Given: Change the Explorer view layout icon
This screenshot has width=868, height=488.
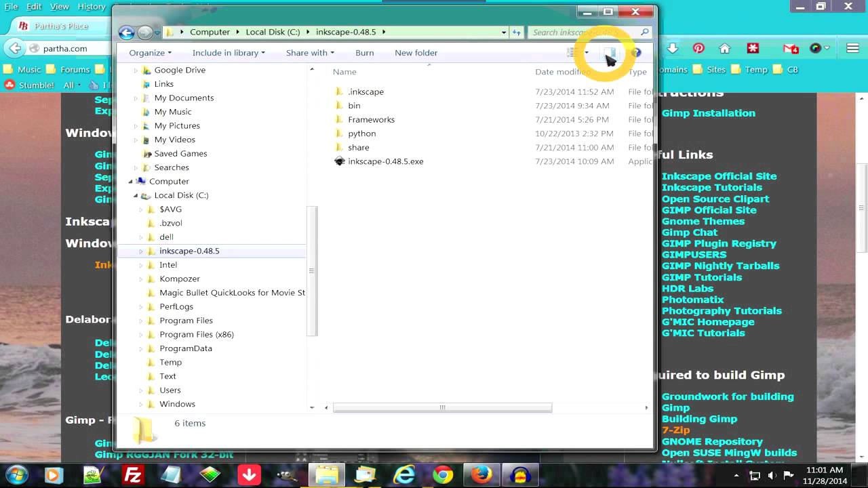Looking at the screenshot, I should click(x=571, y=53).
